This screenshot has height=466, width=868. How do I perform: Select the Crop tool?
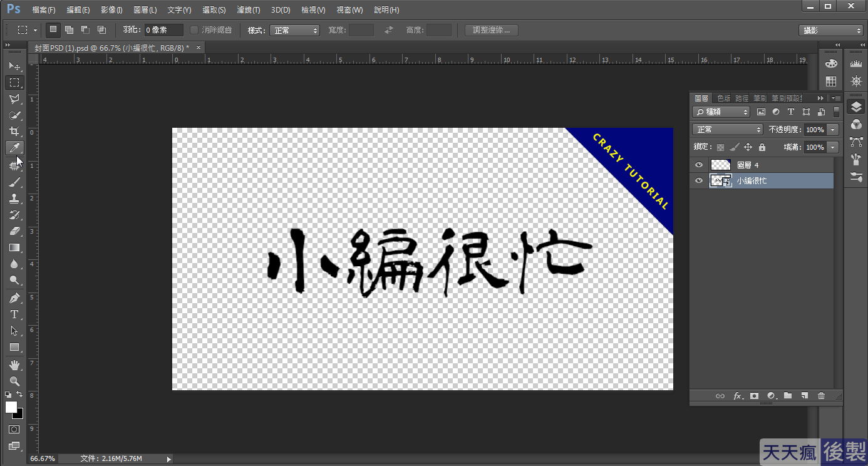[x=14, y=131]
